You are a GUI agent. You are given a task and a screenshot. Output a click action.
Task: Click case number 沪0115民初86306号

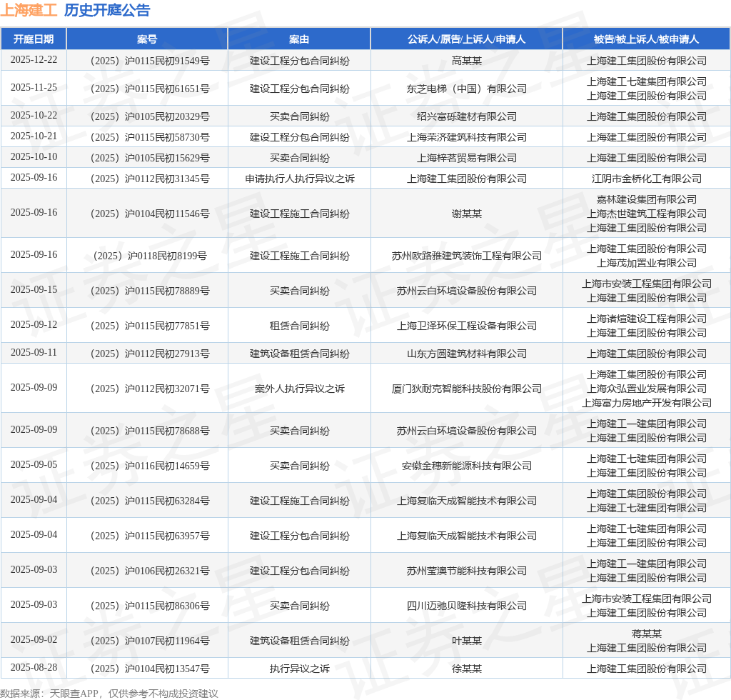(150, 606)
